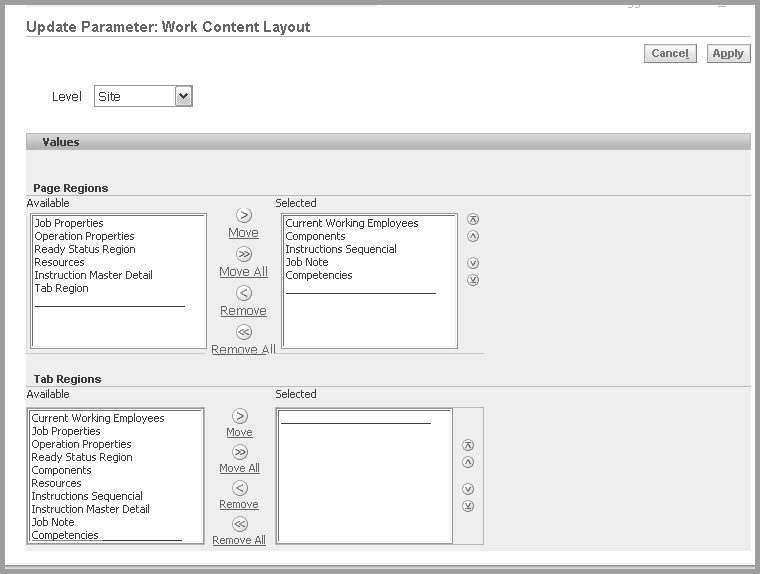This screenshot has height=574, width=760.
Task: Move Page Regions selected item to top
Action: pyautogui.click(x=473, y=219)
